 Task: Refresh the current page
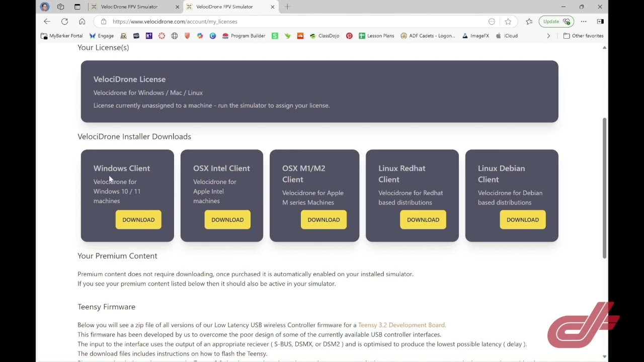pos(64,22)
